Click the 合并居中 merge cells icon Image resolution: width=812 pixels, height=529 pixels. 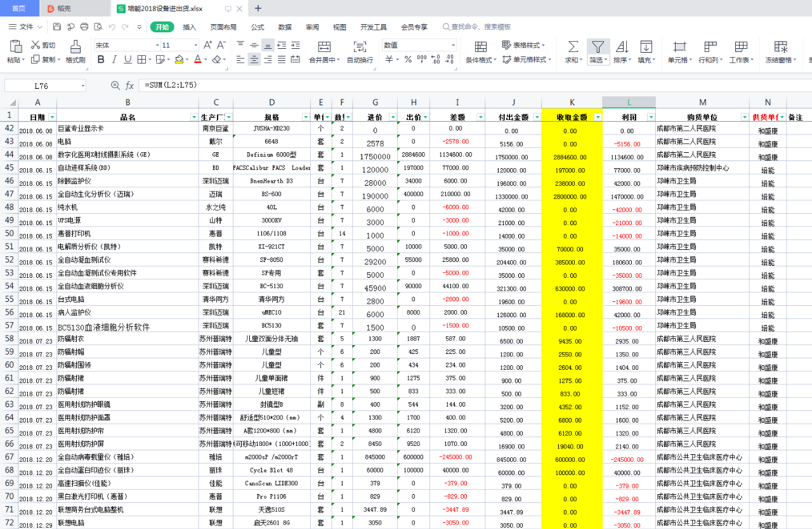coord(324,47)
